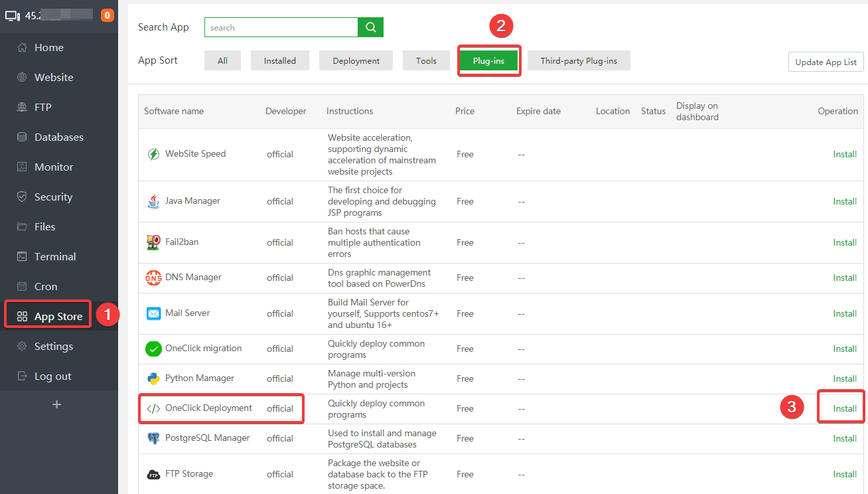
Task: Install the OneClick Deployment plugin
Action: pos(844,408)
